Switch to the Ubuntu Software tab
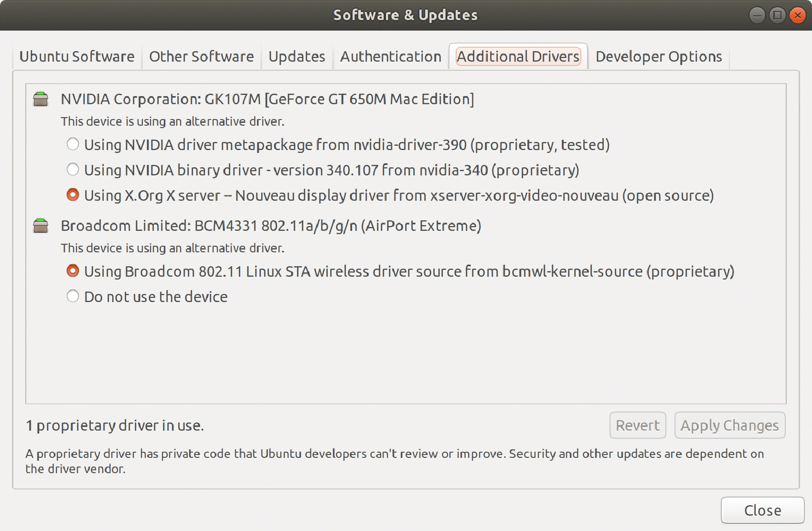The image size is (812, 531). click(77, 56)
